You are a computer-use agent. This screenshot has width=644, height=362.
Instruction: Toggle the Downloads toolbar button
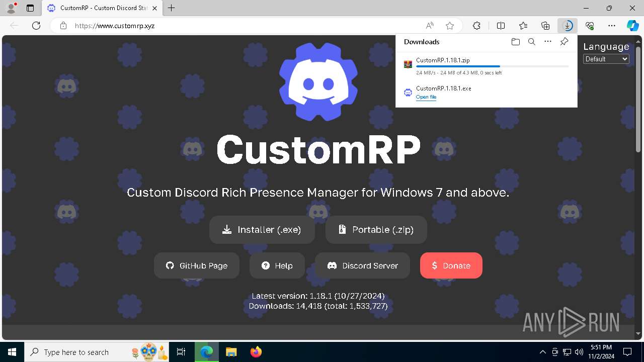tap(568, 26)
